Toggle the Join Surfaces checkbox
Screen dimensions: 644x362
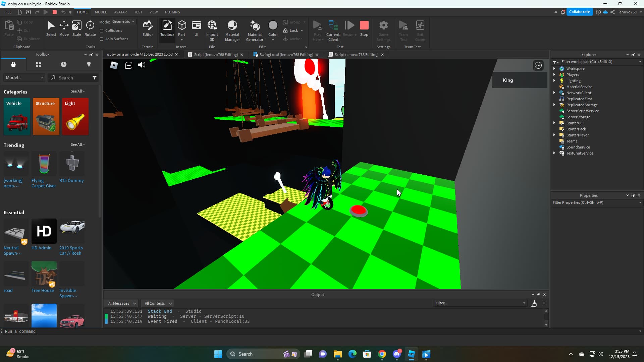point(102,39)
